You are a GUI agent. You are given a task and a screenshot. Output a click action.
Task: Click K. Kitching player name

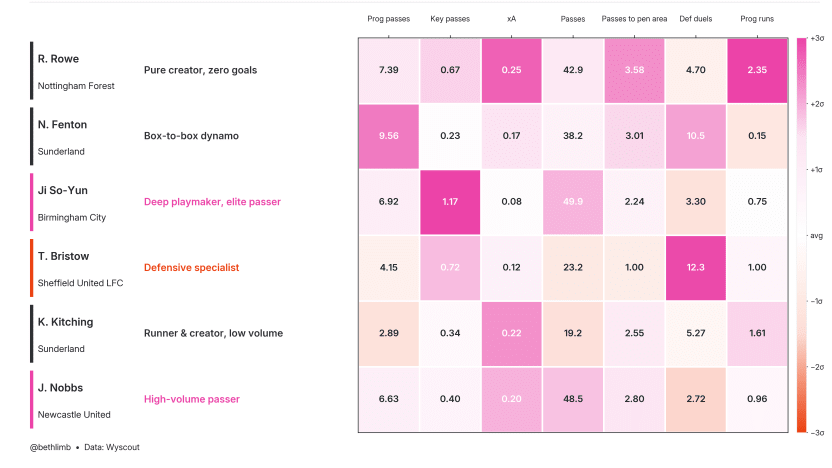[65, 322]
